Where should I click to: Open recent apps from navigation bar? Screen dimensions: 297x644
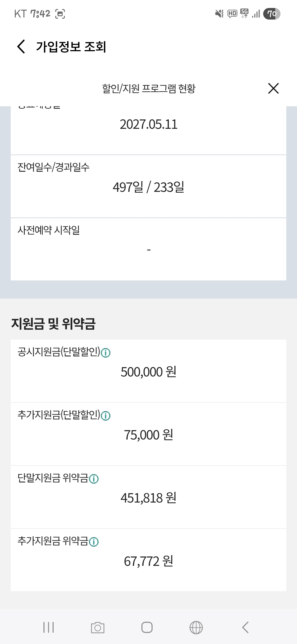[49, 627]
